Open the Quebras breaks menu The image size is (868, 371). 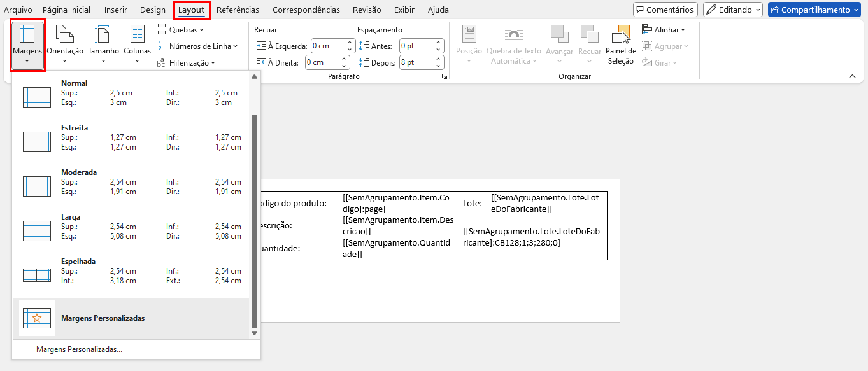tap(181, 30)
